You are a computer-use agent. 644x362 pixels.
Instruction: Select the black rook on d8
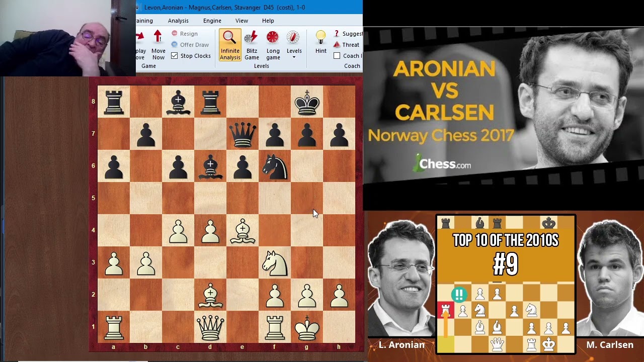210,102
